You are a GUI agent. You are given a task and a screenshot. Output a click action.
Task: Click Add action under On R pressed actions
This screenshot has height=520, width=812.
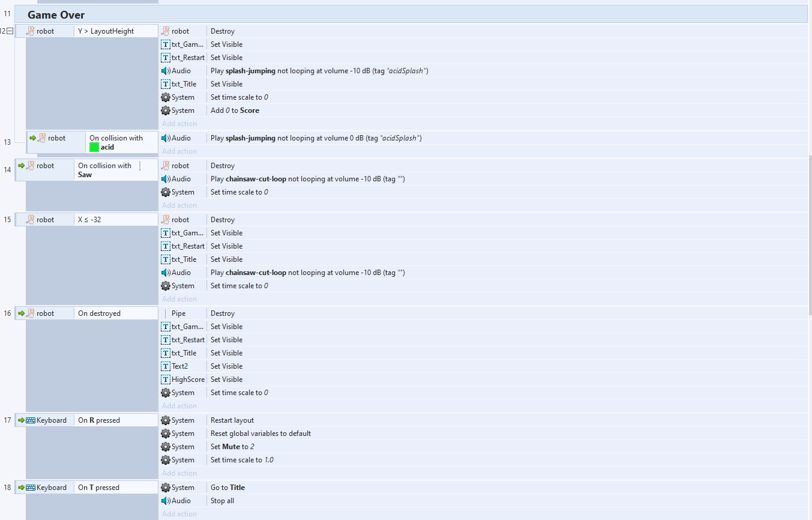[x=179, y=473]
